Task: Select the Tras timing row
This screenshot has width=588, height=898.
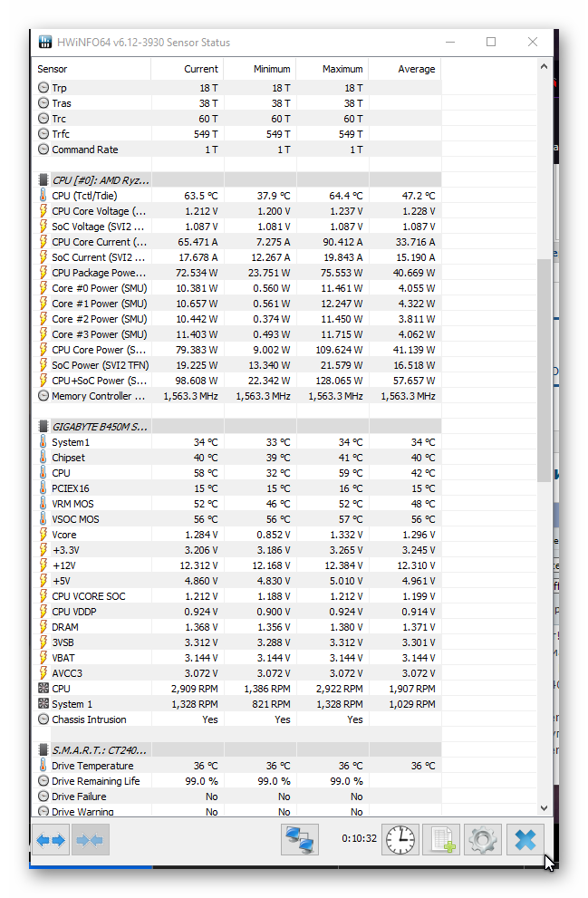Action: pyautogui.click(x=237, y=103)
